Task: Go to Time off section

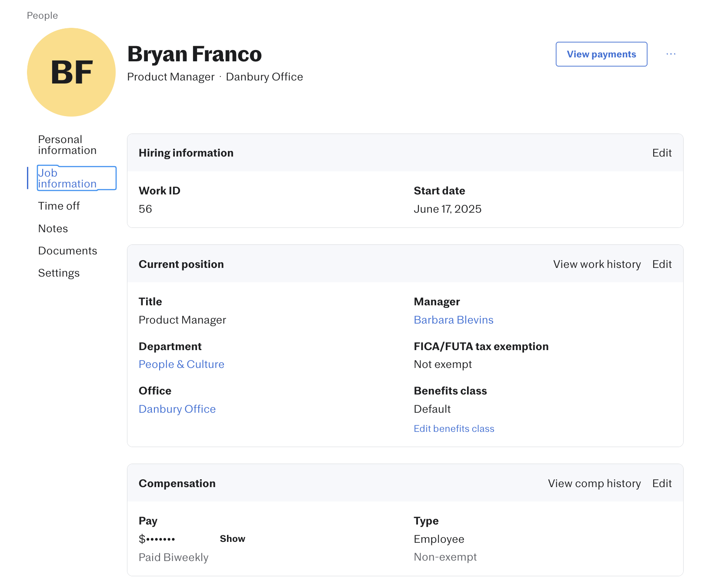Action: point(59,206)
